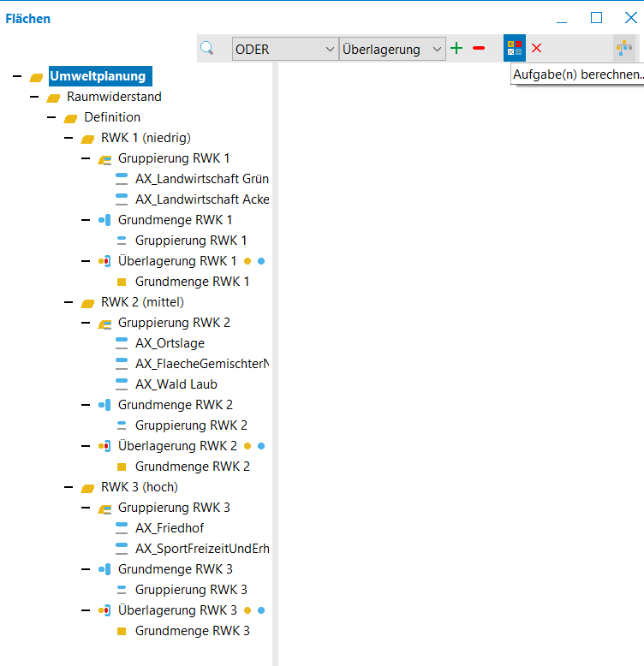This screenshot has width=644, height=666.
Task: Select the AX_Wald Laub entry
Action: coord(176,384)
